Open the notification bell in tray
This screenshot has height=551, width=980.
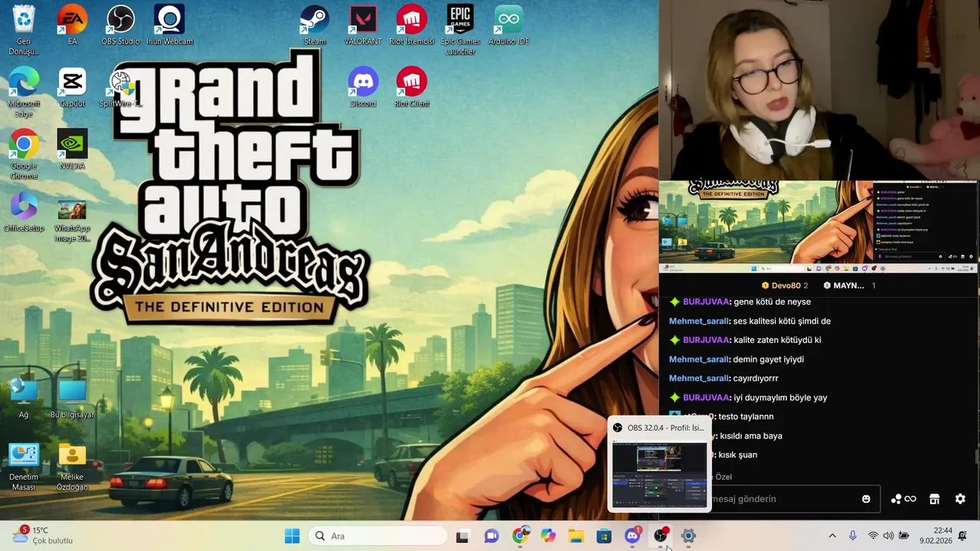[963, 535]
